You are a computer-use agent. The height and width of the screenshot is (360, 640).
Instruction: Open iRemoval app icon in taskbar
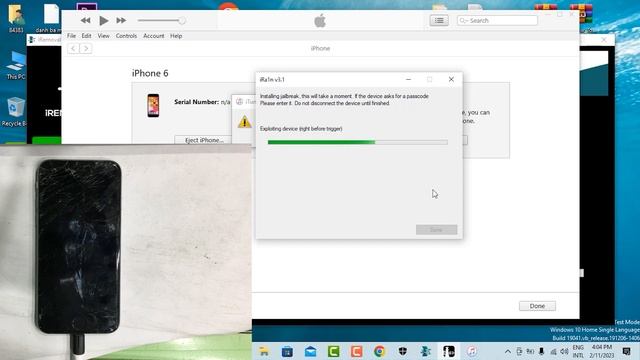tap(425, 351)
